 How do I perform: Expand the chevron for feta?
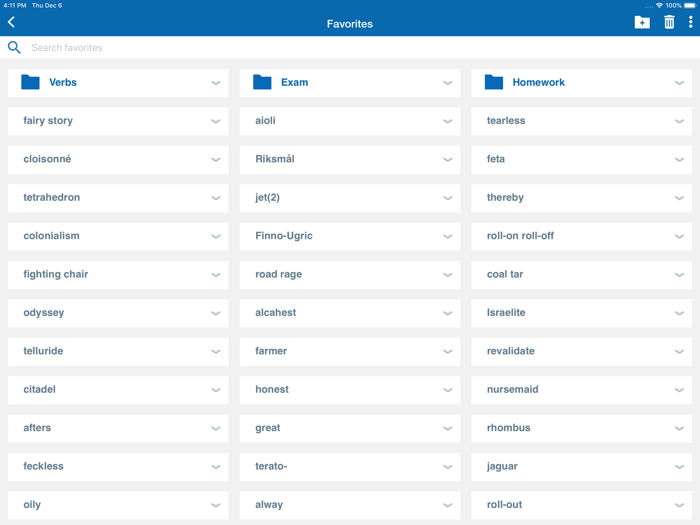coord(679,159)
